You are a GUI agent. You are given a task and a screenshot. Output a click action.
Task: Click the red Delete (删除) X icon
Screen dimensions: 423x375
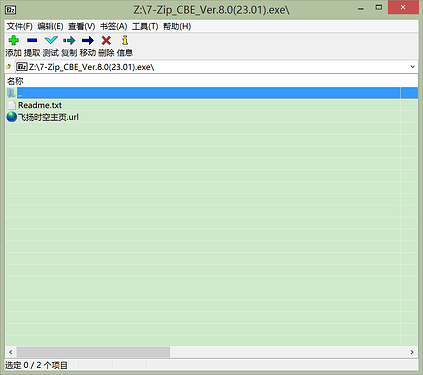pos(106,40)
